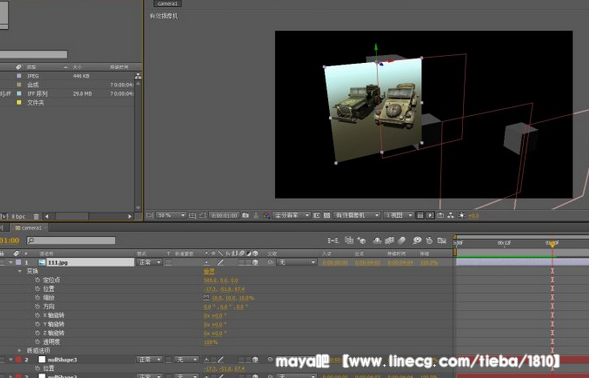Enable motion blur icon in timeline
This screenshot has width=589, height=378.
coord(402,240)
